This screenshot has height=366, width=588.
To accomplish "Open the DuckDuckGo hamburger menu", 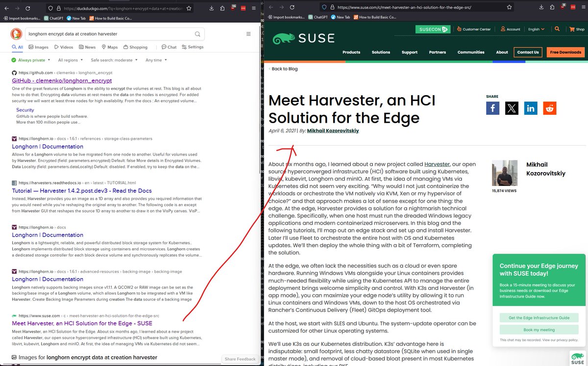I will click(248, 34).
